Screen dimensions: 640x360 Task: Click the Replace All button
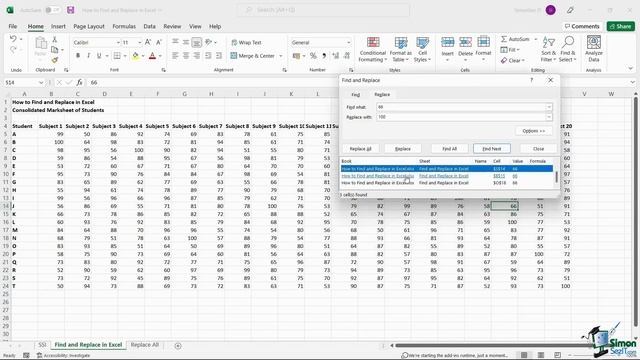click(360, 149)
